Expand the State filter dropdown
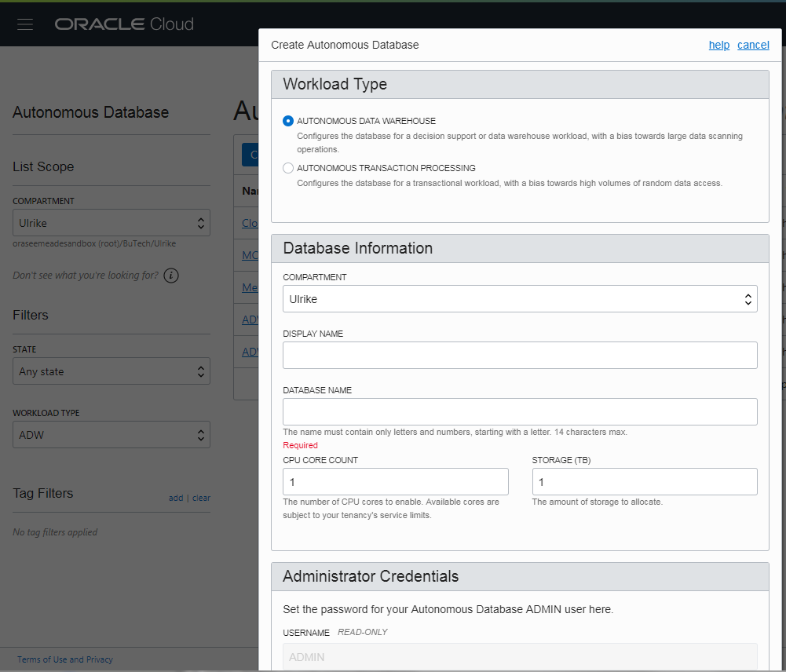 click(112, 371)
